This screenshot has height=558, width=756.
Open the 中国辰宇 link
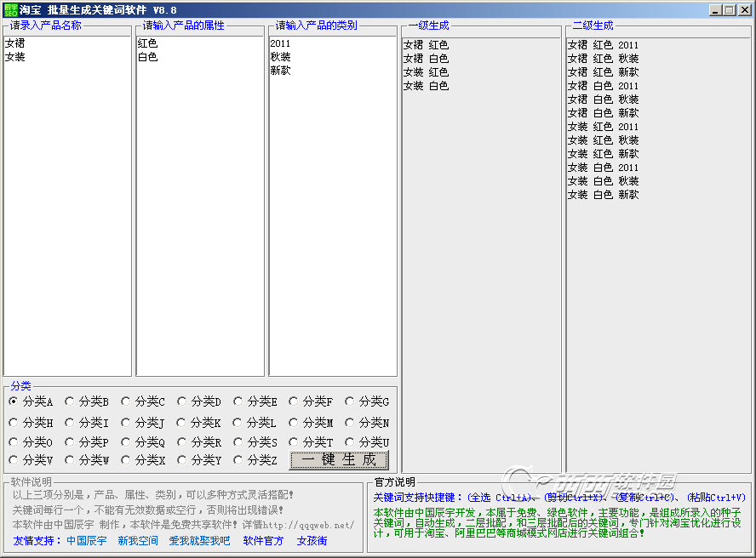click(x=87, y=541)
